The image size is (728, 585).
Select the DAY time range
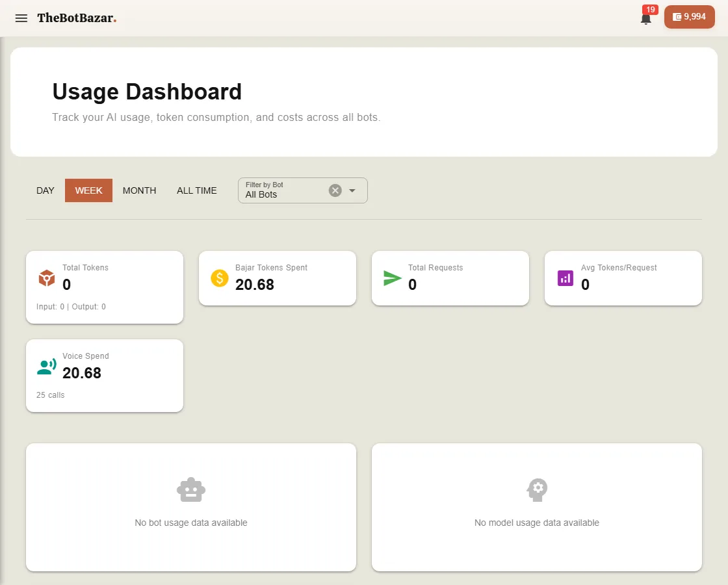pyautogui.click(x=45, y=190)
